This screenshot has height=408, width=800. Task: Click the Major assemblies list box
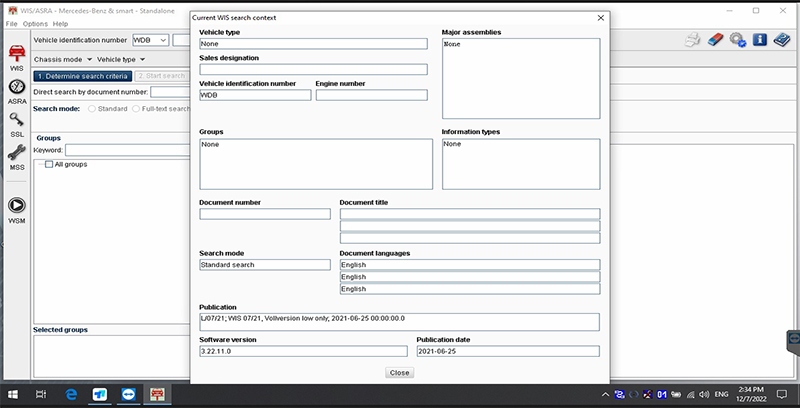pyautogui.click(x=521, y=79)
